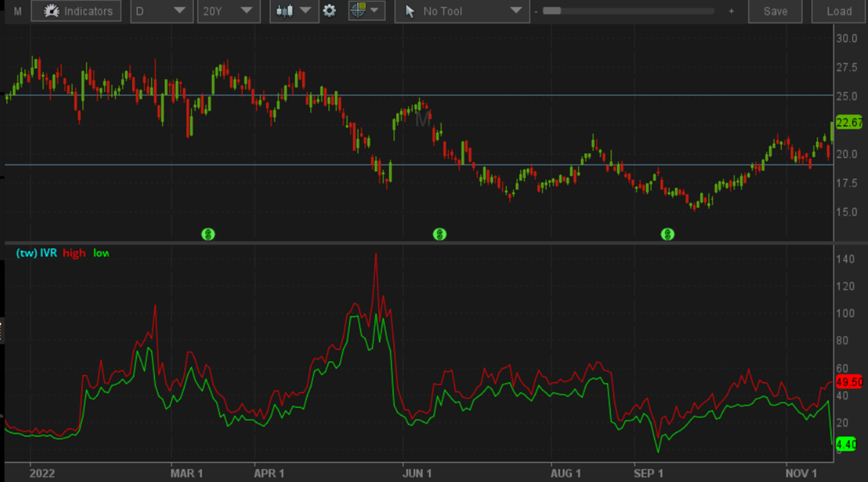The height and width of the screenshot is (482, 868).
Task: Expand the chart type dropdown arrow
Action: [x=306, y=11]
